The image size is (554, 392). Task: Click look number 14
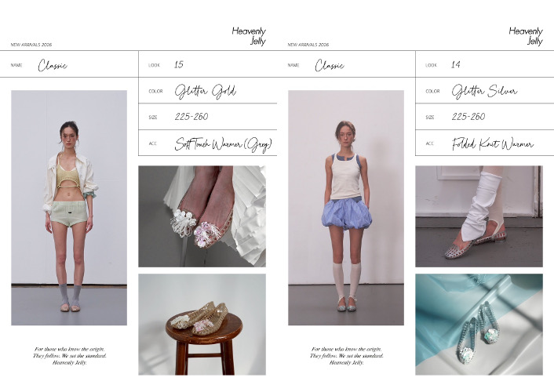[456, 64]
